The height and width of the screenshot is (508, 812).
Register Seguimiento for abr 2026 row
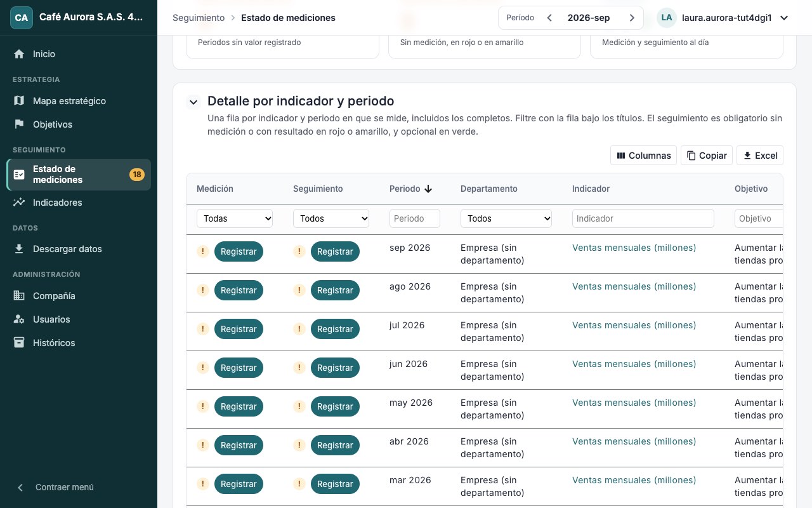pos(335,445)
